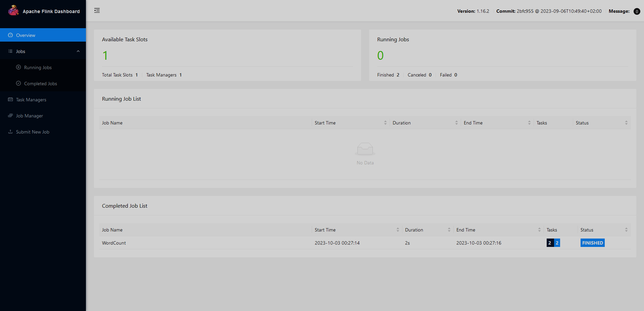Click the Task Managers count statistic
Screen dimensions: 644x311
coord(164,75)
